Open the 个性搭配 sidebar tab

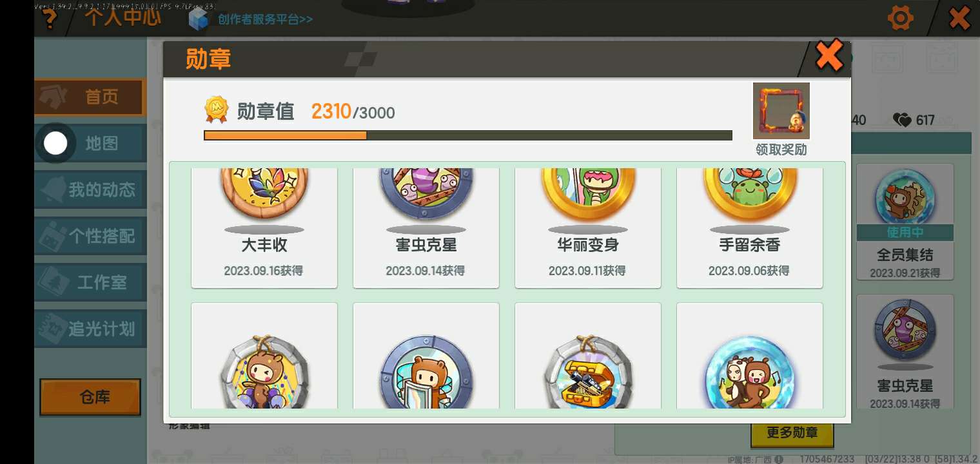click(90, 237)
